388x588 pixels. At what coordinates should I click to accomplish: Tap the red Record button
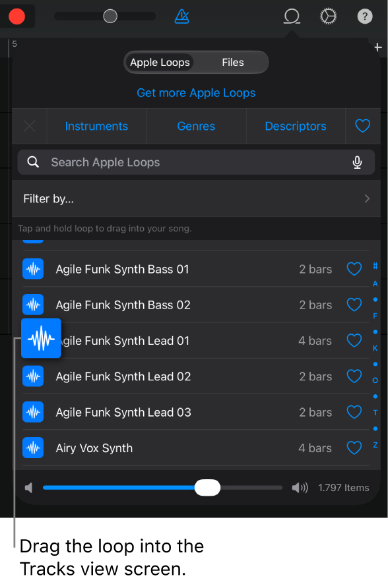(16, 16)
